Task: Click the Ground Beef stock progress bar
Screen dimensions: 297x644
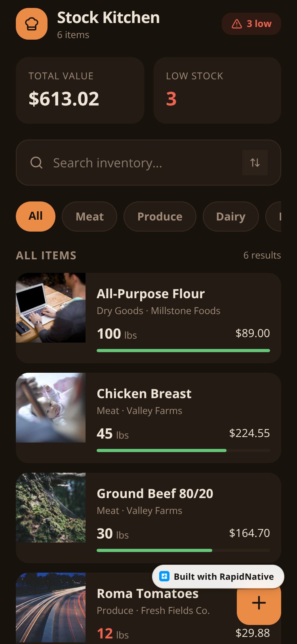Action: coord(183,550)
